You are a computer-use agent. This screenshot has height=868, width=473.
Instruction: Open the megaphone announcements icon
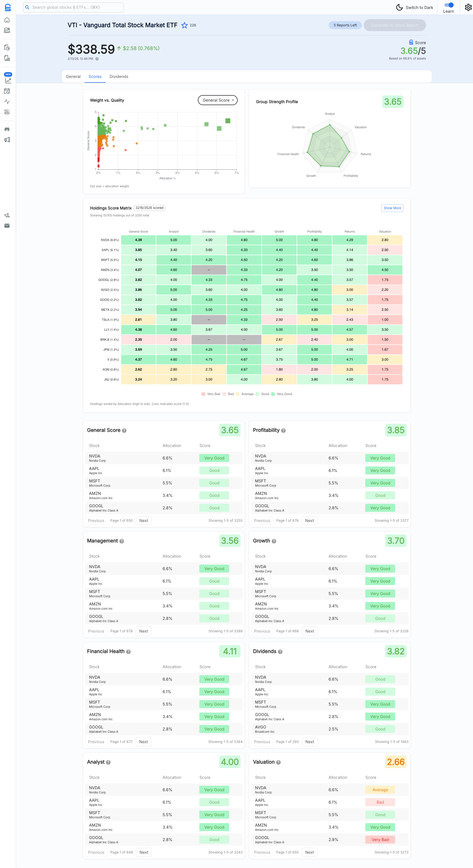click(x=7, y=140)
